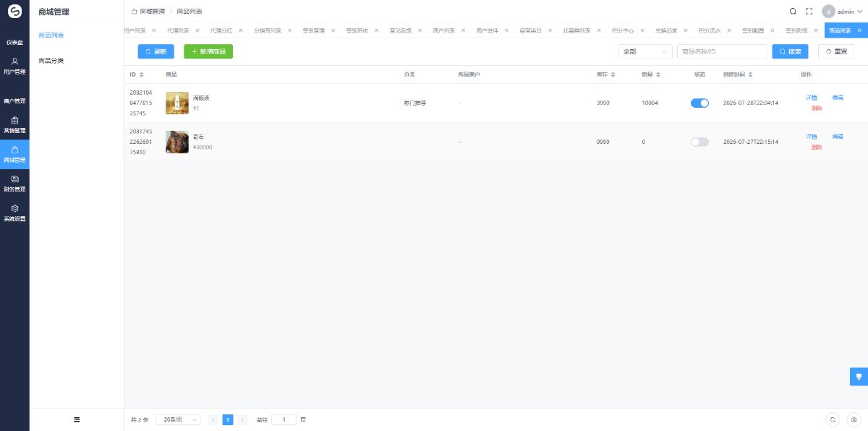Click the page jump number field
Image resolution: width=868 pixels, height=431 pixels.
coord(284,419)
